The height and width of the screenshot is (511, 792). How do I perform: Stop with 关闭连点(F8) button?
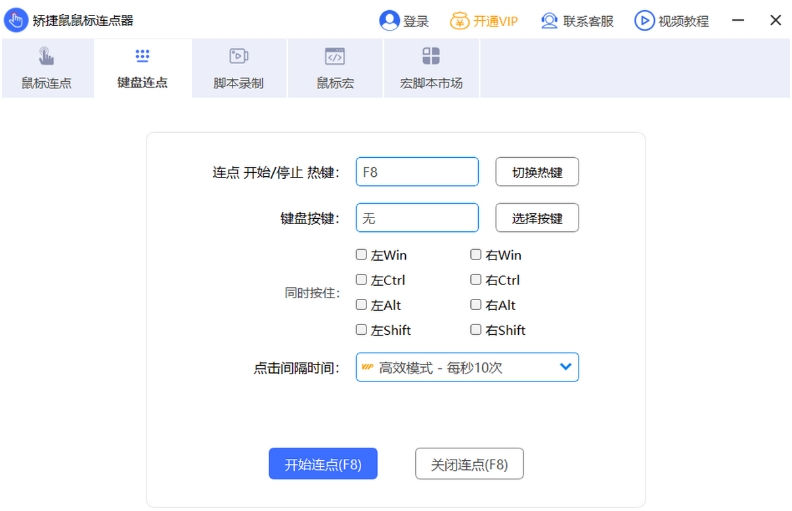point(469,464)
